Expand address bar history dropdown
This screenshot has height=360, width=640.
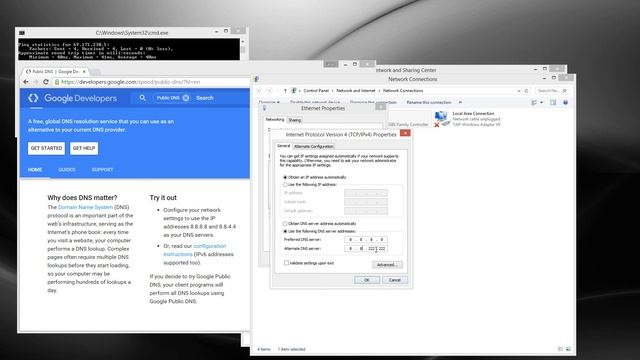519,91
